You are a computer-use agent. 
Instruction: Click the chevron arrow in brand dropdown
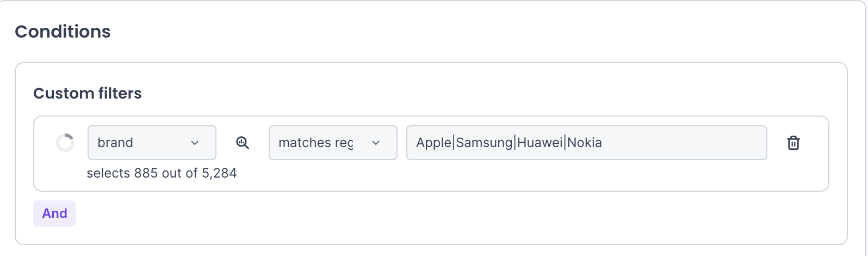(x=195, y=143)
